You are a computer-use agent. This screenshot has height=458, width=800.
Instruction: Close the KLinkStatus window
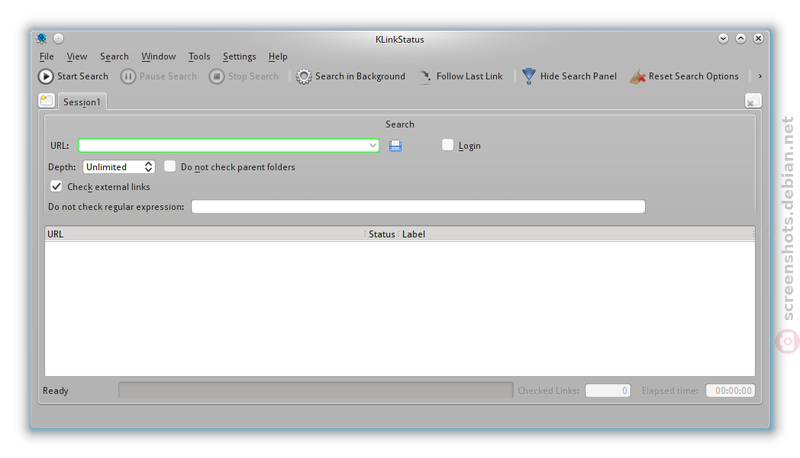[x=758, y=38]
